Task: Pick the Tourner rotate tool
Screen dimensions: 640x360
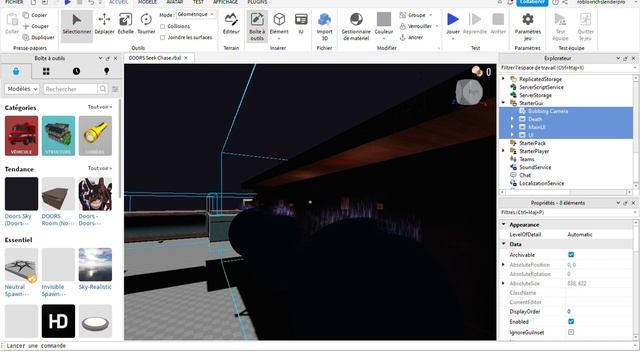Action: point(146,24)
